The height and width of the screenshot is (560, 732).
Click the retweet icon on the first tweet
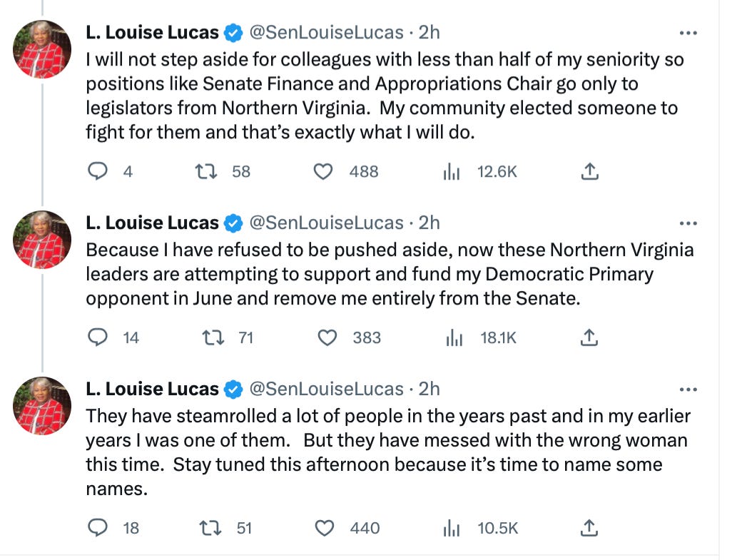(207, 171)
